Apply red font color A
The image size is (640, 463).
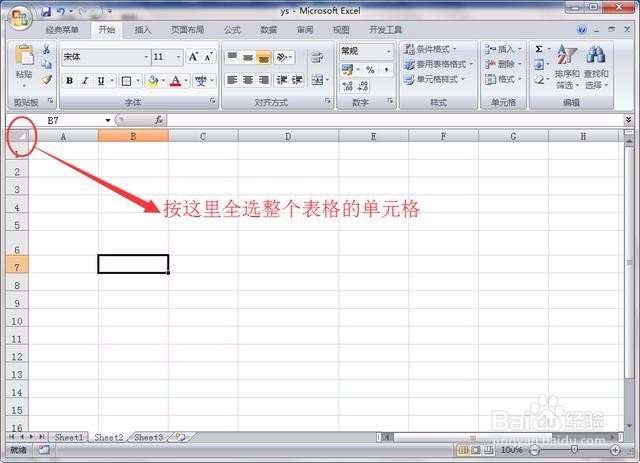click(x=176, y=81)
